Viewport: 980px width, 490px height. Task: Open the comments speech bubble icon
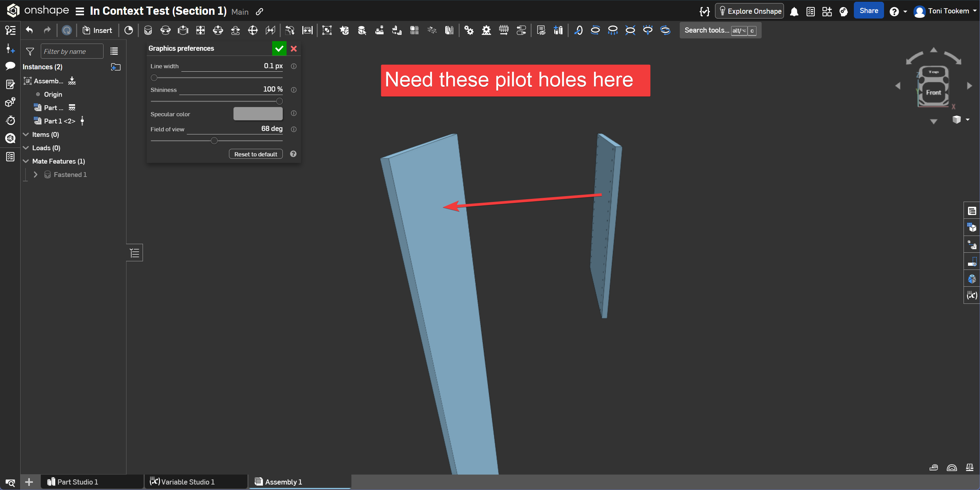10,66
